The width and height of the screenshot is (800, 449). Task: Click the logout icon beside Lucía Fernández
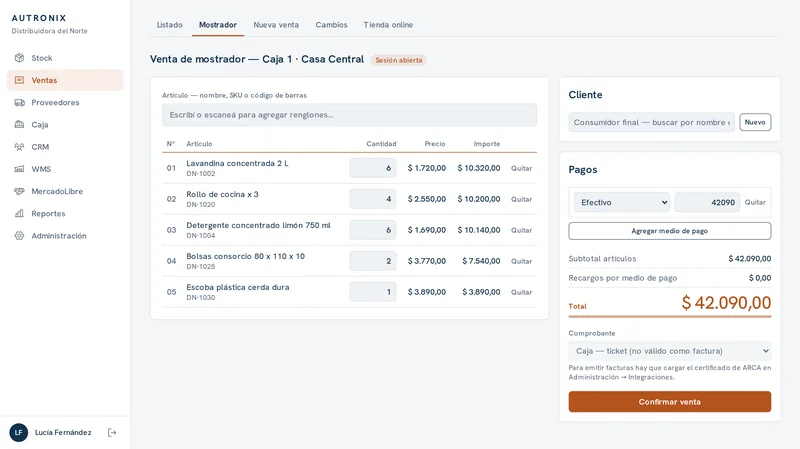tap(112, 433)
